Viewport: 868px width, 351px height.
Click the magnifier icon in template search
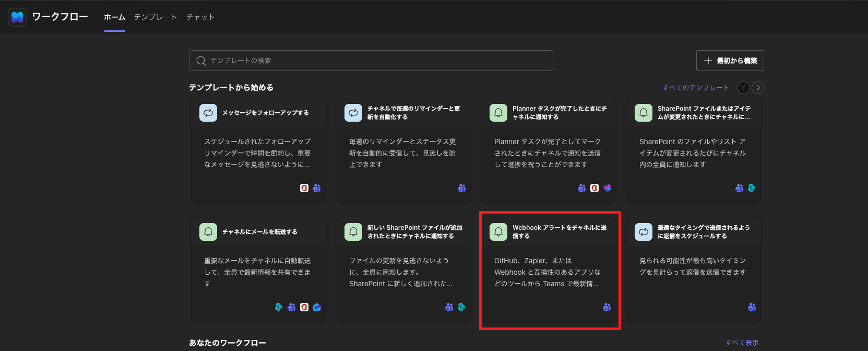pyautogui.click(x=201, y=61)
